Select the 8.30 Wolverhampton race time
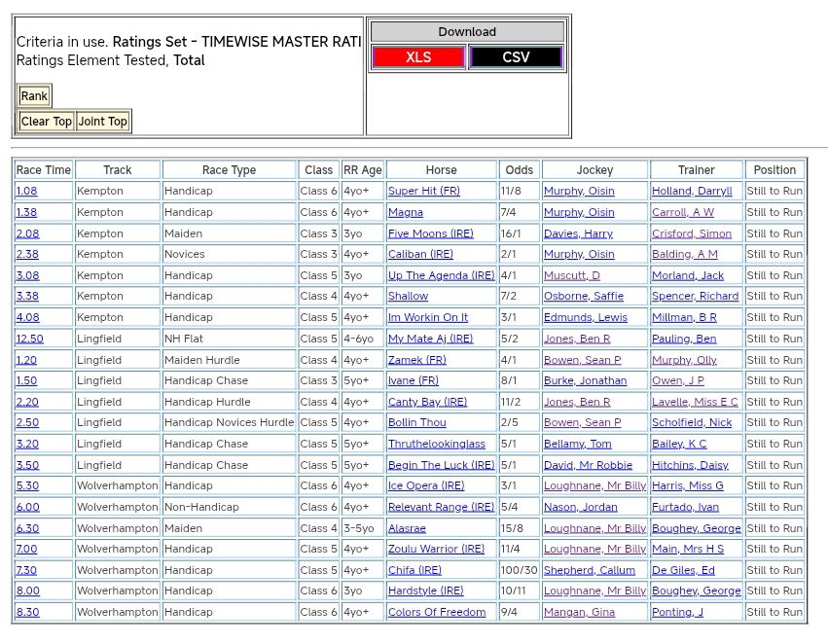This screenshot has width=828, height=644. pos(27,613)
